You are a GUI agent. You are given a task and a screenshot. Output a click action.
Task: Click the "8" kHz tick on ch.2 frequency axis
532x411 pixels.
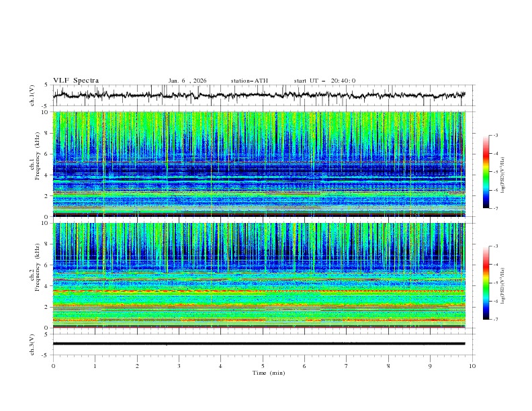(47, 244)
